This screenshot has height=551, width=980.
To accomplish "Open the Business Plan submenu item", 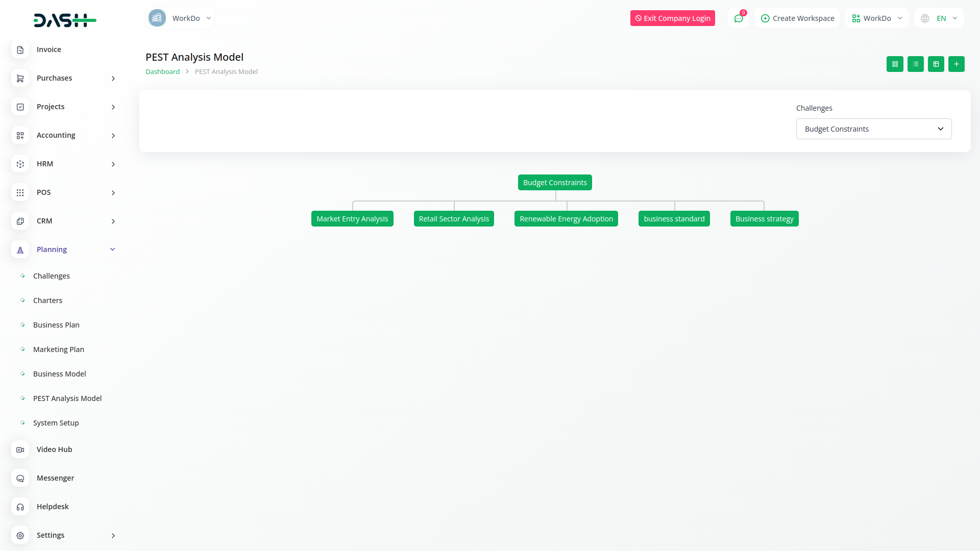I will 56,325.
